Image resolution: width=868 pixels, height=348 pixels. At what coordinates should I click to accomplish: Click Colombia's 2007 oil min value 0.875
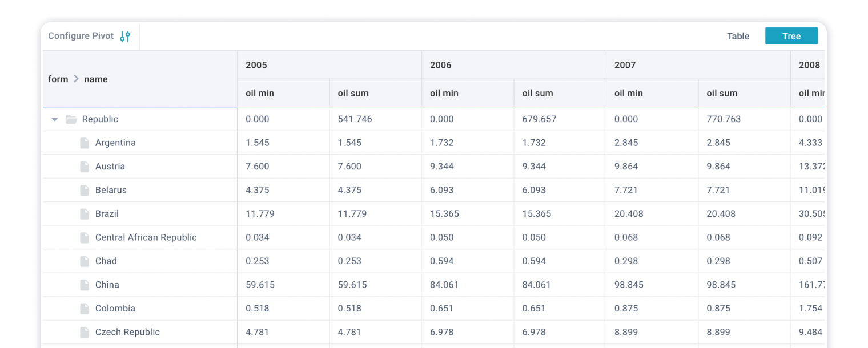pos(652,309)
